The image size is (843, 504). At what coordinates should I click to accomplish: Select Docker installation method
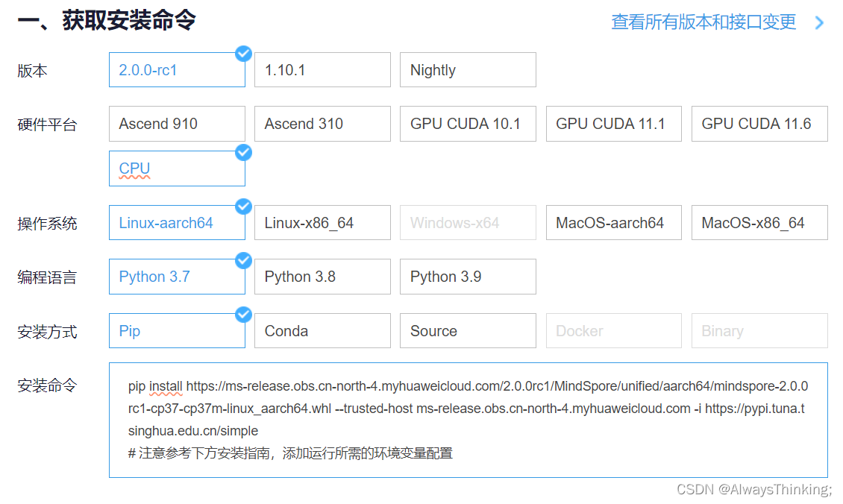pos(614,331)
